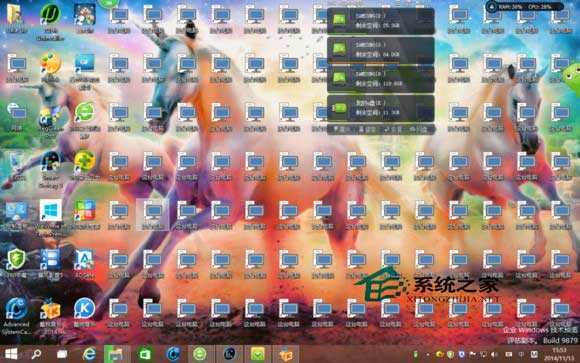Open the volume control in system tray
Image resolution: width=580 pixels, height=363 pixels.
tap(494, 354)
